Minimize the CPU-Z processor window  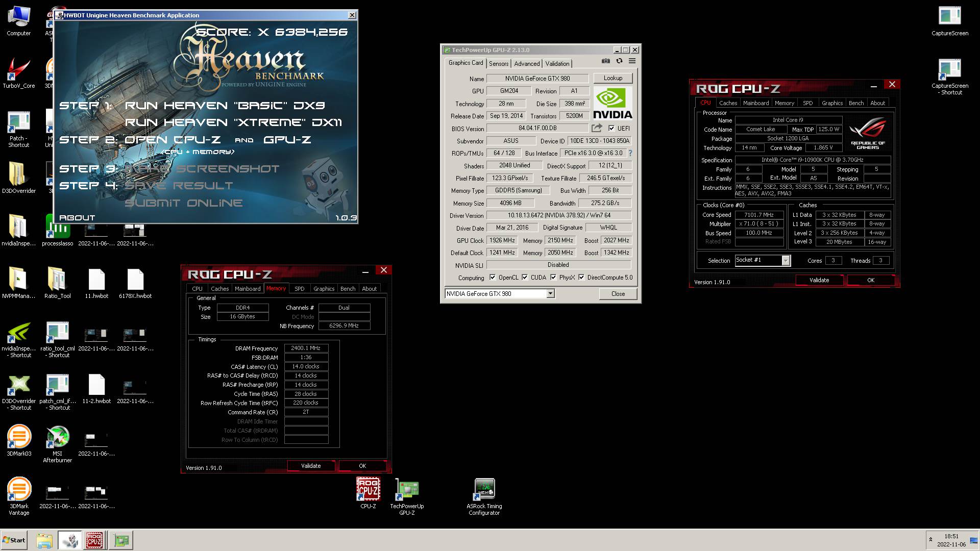pos(873,86)
